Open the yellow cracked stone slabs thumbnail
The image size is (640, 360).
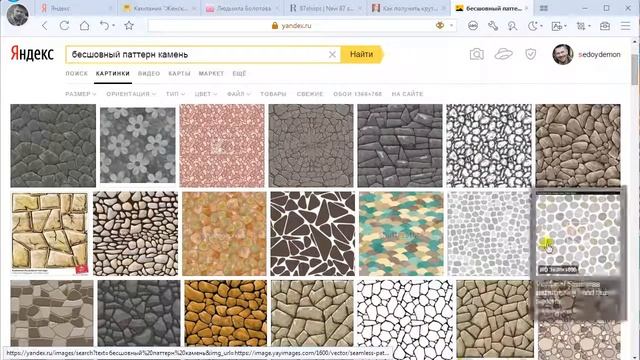click(49, 233)
